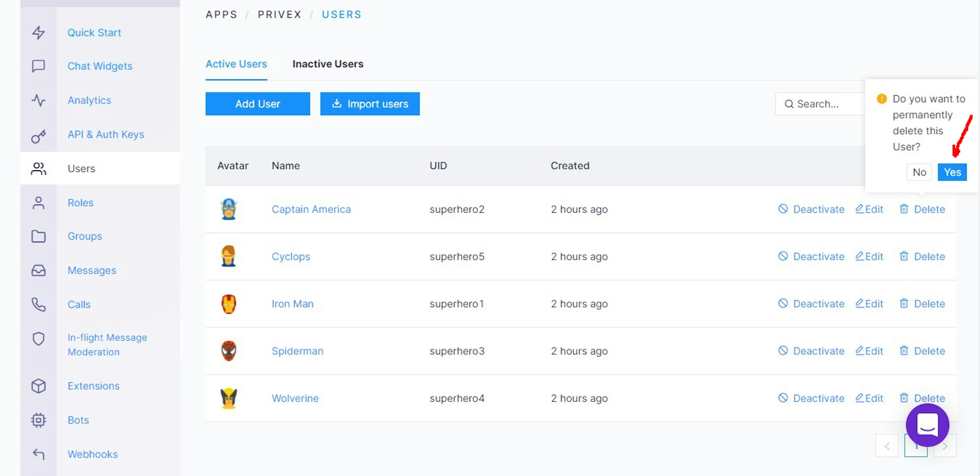Image resolution: width=980 pixels, height=476 pixels.
Task: Click the UID column header
Action: [438, 166]
